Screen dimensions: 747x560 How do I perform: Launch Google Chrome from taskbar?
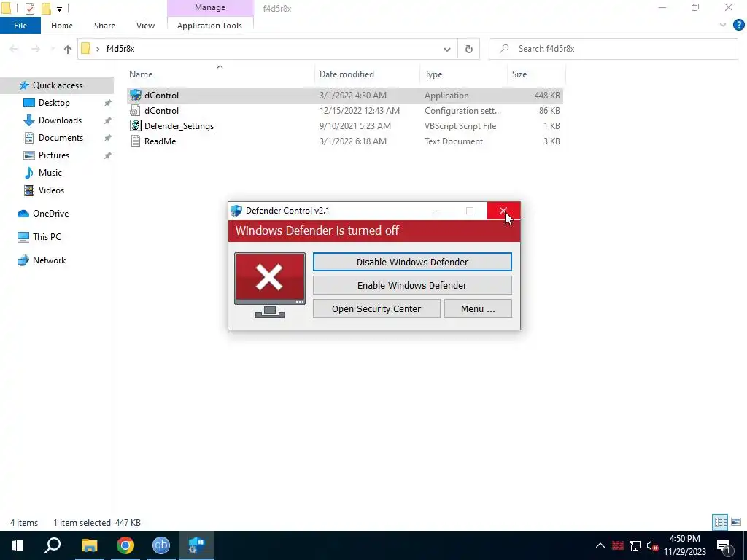(x=125, y=545)
